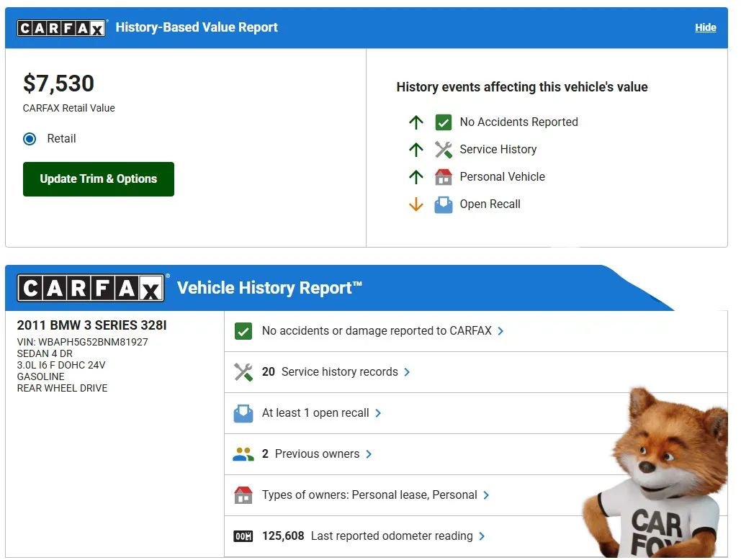Select the Service History wrench icon

tap(444, 149)
